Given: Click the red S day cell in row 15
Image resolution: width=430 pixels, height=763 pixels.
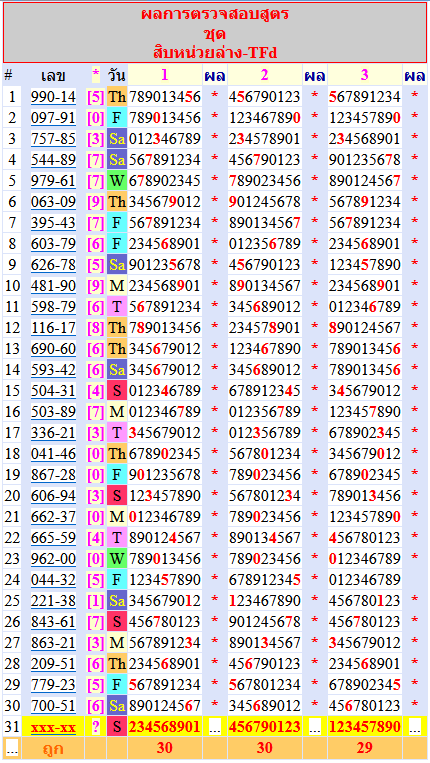Looking at the screenshot, I should coord(117,391).
